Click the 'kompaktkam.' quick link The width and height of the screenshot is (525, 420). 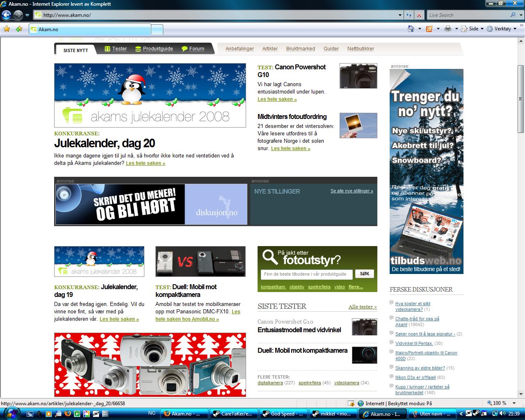273,287
